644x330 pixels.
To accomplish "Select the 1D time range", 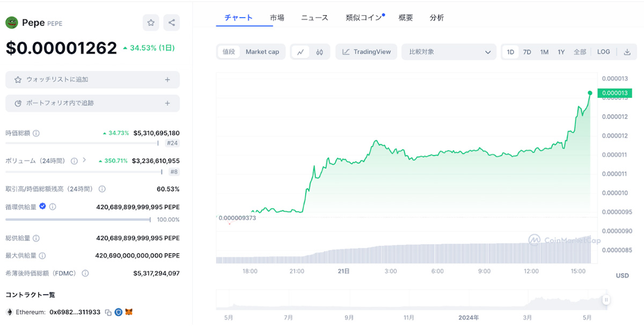I will pos(510,52).
